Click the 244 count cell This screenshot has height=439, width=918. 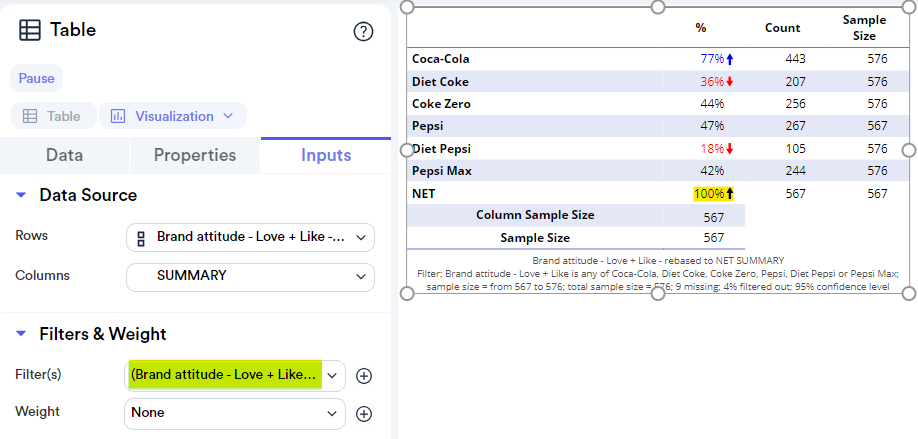[x=796, y=172]
